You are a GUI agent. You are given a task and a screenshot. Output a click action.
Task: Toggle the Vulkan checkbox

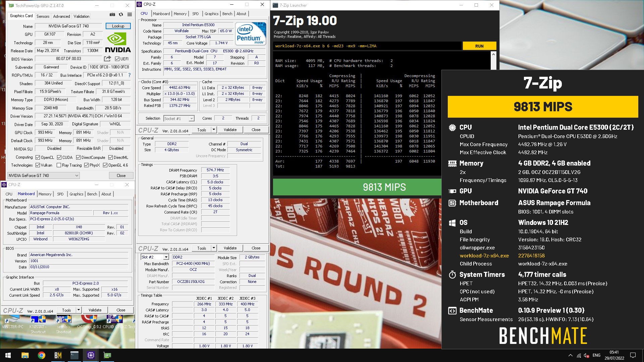click(38, 165)
